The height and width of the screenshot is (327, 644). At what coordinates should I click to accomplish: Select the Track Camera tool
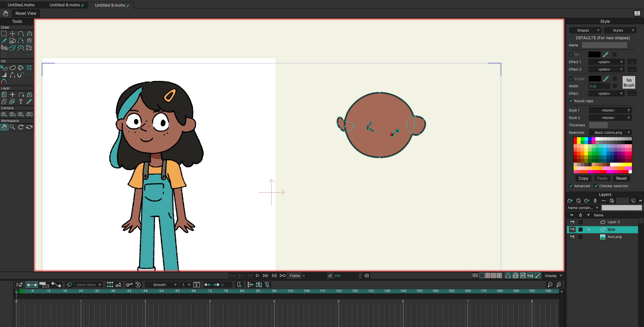point(4,114)
